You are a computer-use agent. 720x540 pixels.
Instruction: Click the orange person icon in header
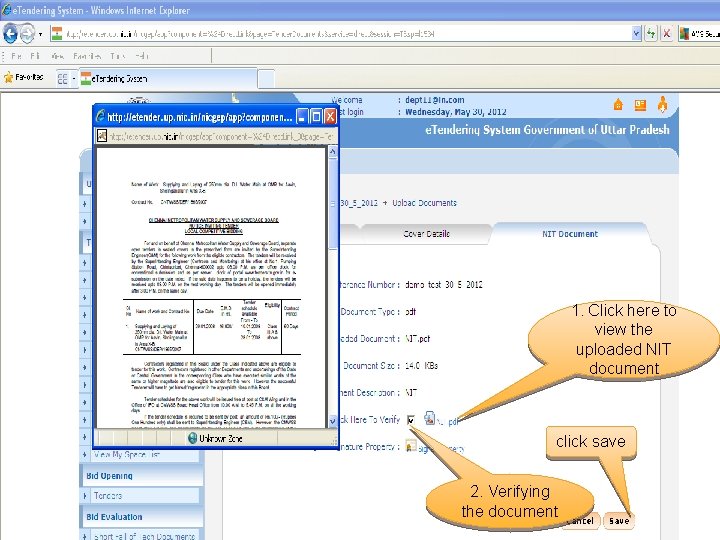662,105
